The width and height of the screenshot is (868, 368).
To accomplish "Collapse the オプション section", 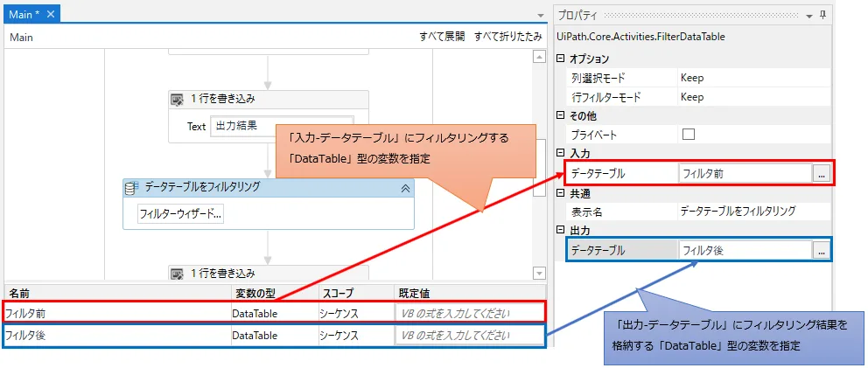I will coord(561,59).
